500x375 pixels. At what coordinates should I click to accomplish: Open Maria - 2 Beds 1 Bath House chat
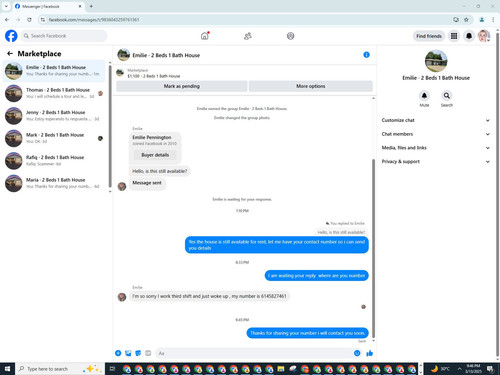pyautogui.click(x=54, y=183)
